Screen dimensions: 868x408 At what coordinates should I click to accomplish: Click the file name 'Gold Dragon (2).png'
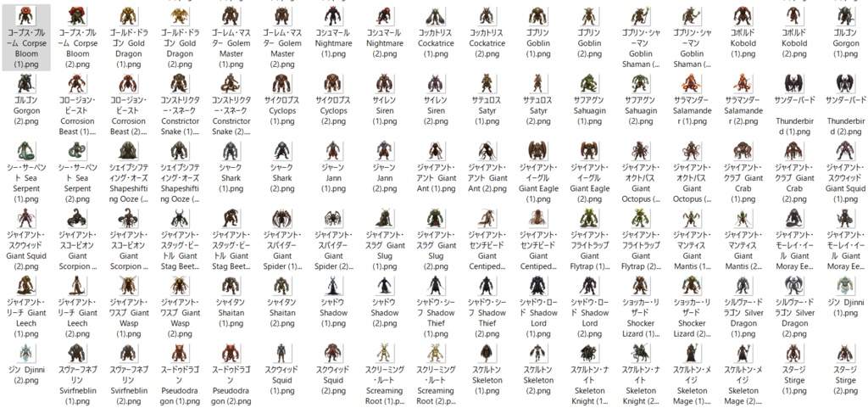180,48
